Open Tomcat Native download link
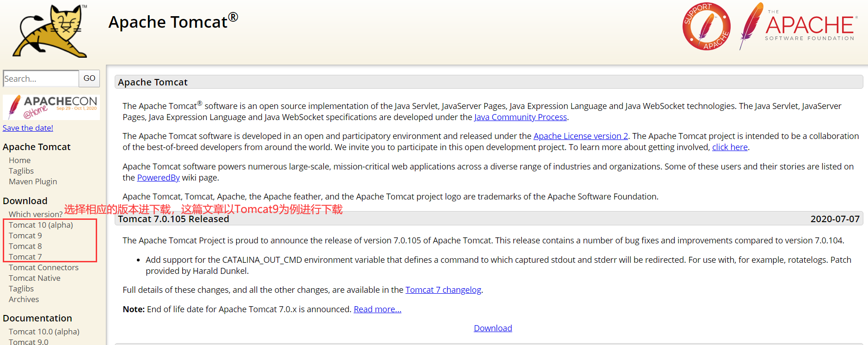This screenshot has width=868, height=345. coord(35,278)
